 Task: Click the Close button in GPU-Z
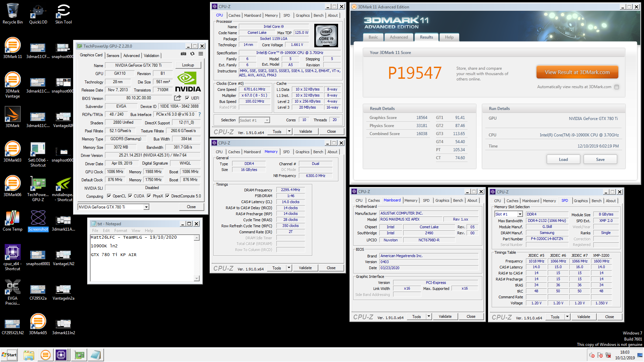pyautogui.click(x=191, y=207)
